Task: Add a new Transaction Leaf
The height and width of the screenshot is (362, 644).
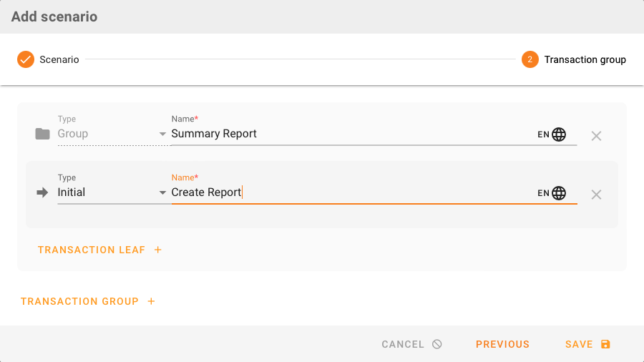Action: pos(92,250)
